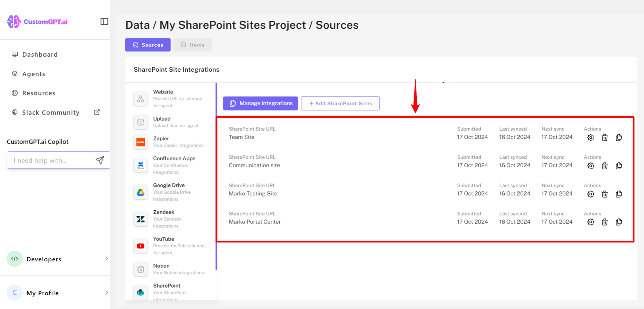Send the Copilot message with paper plane icon

point(100,160)
